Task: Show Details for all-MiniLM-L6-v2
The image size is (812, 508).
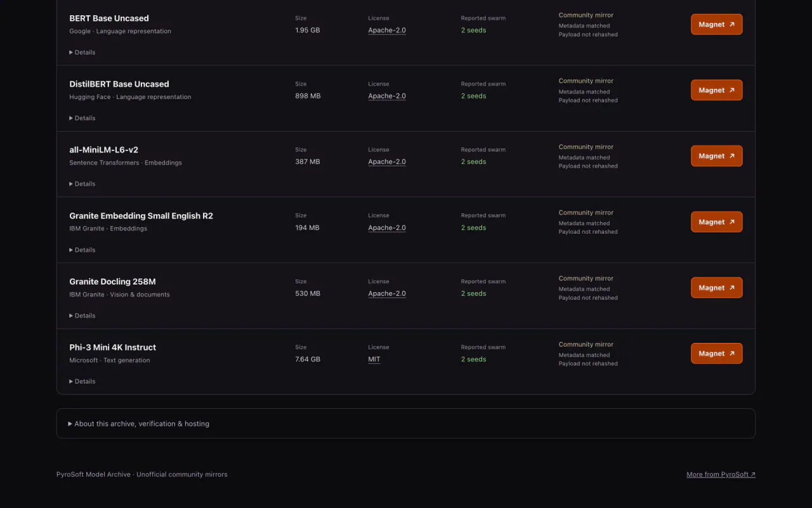Action: (82, 184)
